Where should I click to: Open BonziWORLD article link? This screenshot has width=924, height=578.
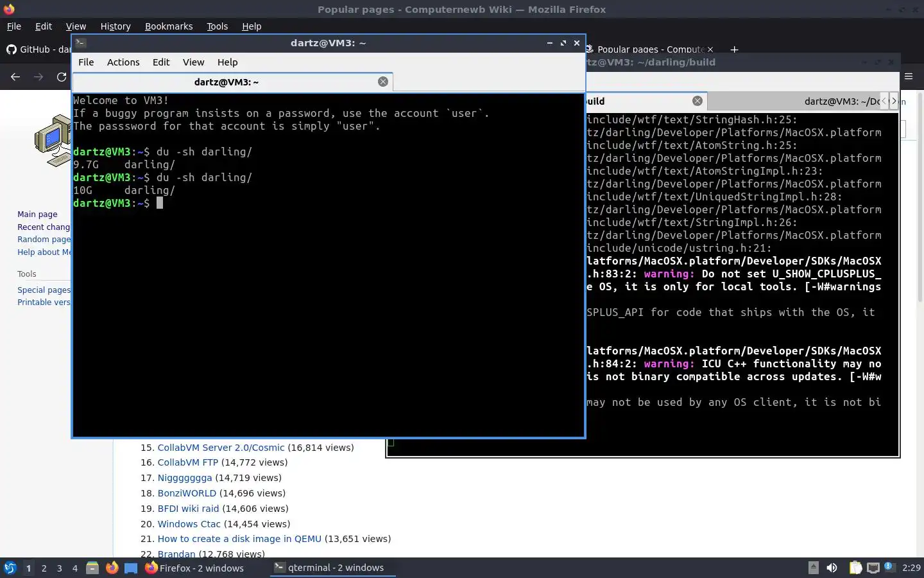[x=187, y=493]
